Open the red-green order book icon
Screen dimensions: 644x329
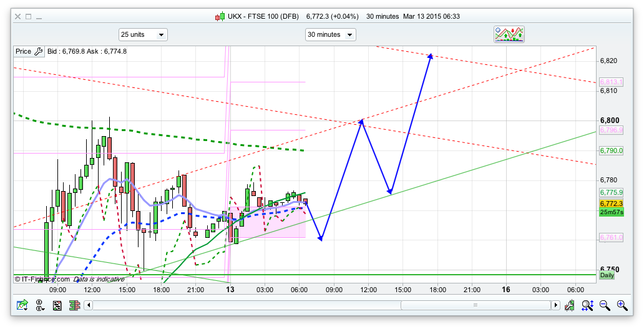click(x=74, y=305)
